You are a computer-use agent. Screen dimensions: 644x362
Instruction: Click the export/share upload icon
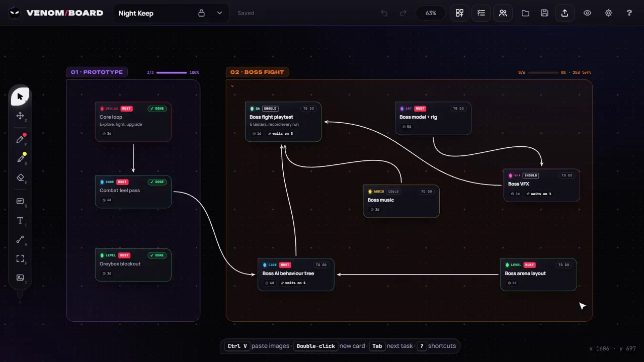pyautogui.click(x=565, y=13)
